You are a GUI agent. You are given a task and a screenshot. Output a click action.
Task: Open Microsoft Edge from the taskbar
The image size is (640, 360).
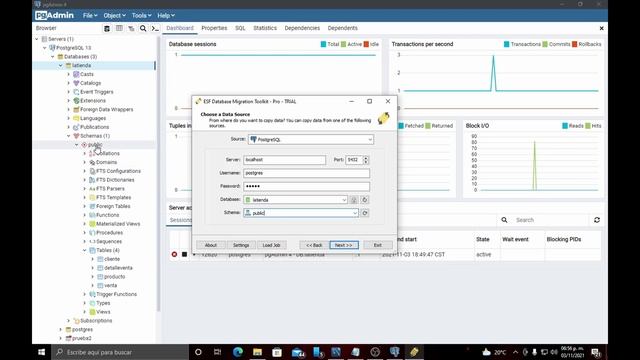pos(238,352)
